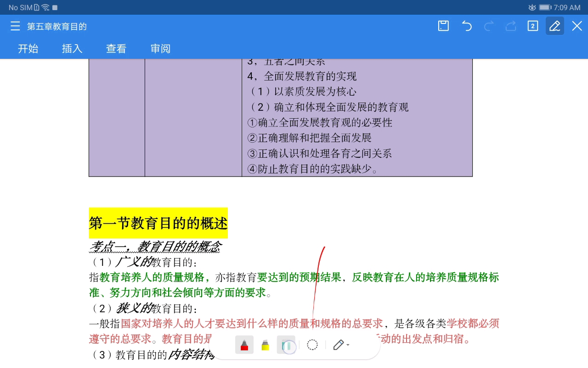Select the red pen tool
The height and width of the screenshot is (368, 588).
tap(244, 345)
